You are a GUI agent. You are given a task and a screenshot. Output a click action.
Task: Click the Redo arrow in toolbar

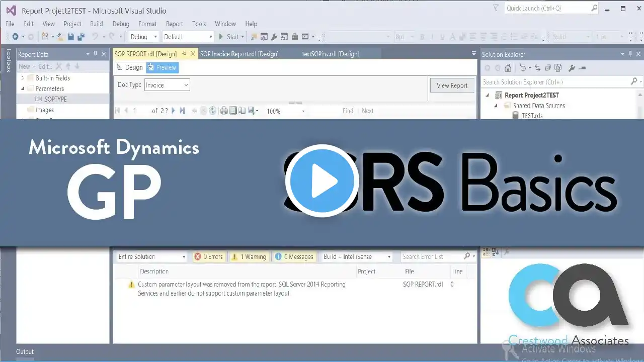click(x=112, y=37)
